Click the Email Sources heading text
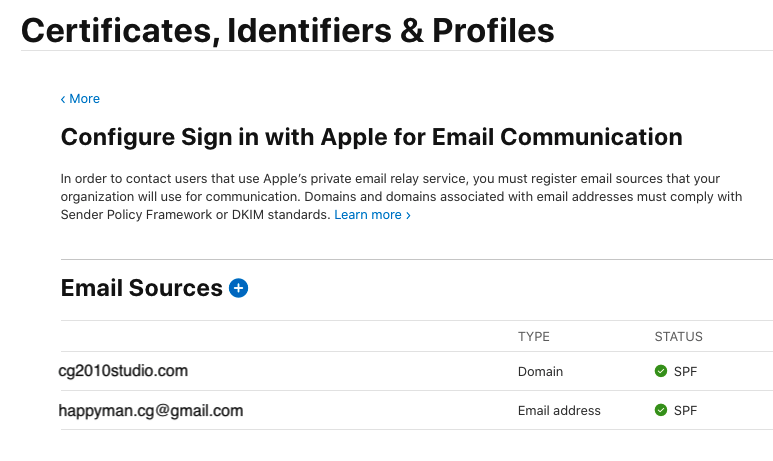The height and width of the screenshot is (461, 773). (x=141, y=289)
